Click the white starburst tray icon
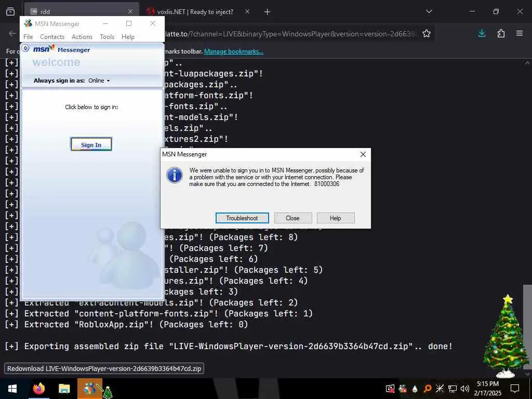 click(440, 389)
